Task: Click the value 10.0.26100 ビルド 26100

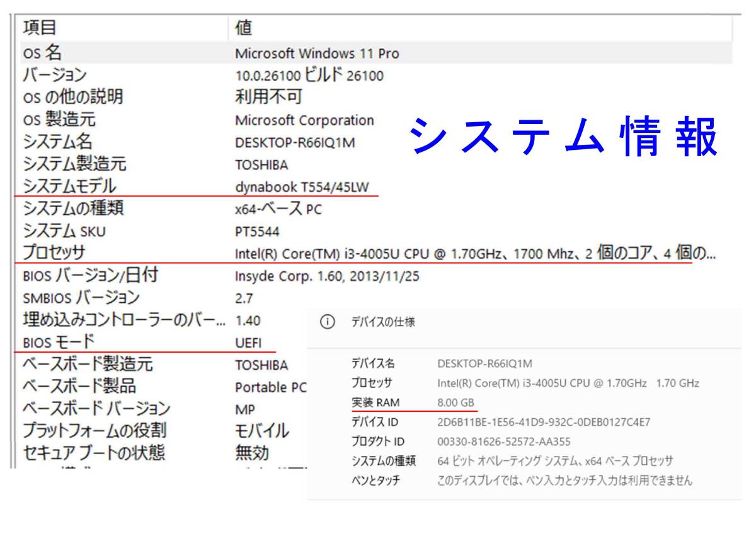Action: click(309, 76)
